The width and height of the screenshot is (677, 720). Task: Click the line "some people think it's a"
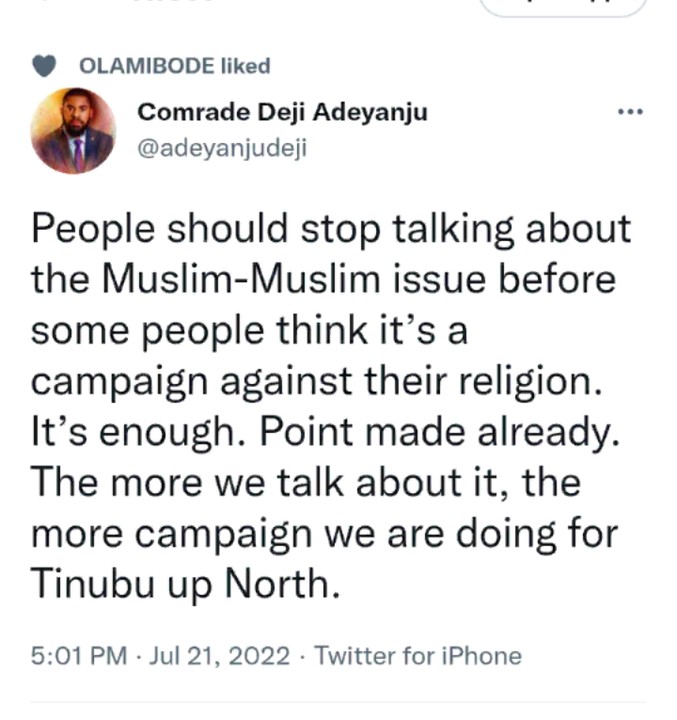(x=249, y=328)
